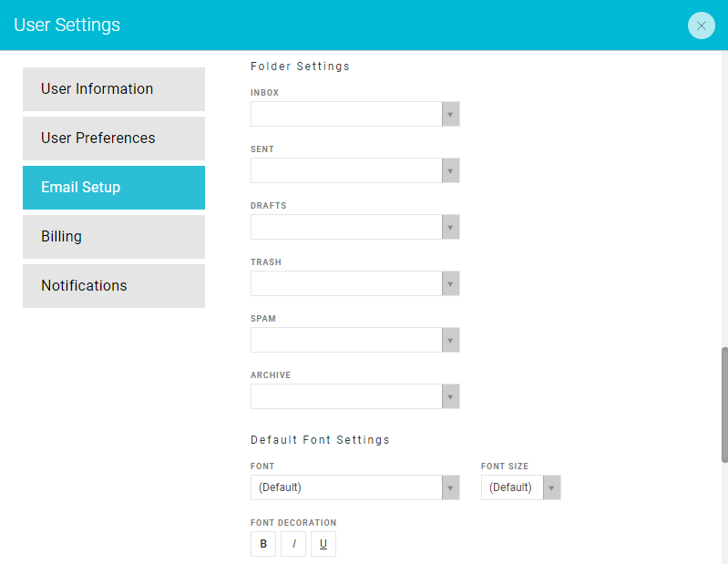Click the vertical scrollbar thumb

click(x=724, y=405)
